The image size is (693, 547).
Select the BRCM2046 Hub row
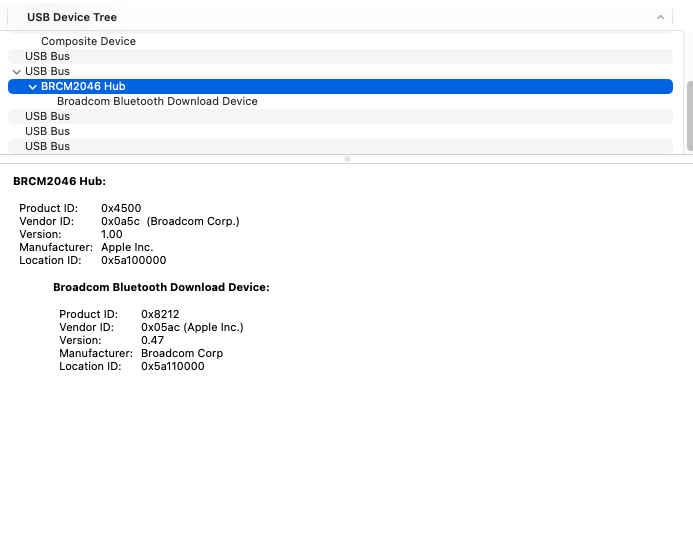click(x=340, y=86)
